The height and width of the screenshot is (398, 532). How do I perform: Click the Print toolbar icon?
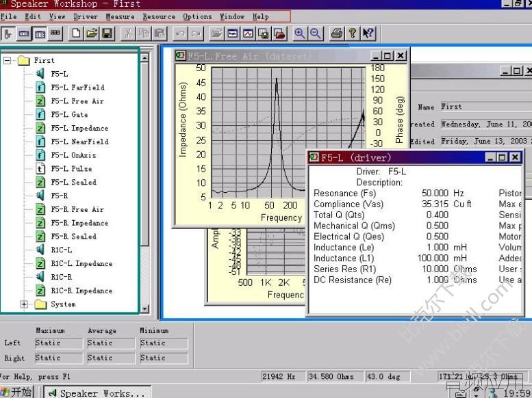click(337, 34)
